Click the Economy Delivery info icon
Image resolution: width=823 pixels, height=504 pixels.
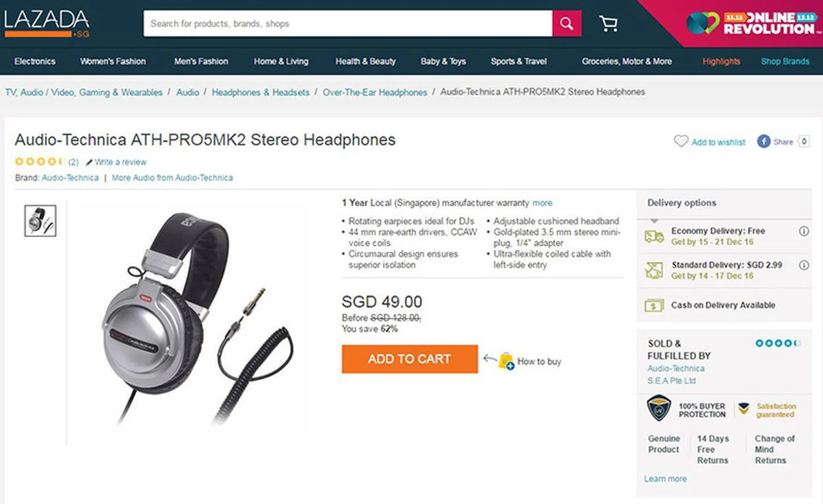(x=804, y=231)
